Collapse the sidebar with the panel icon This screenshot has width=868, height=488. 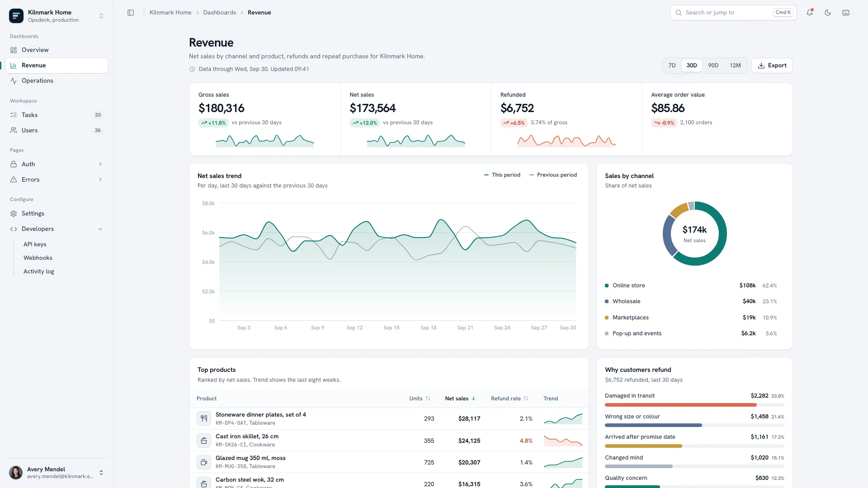click(131, 13)
